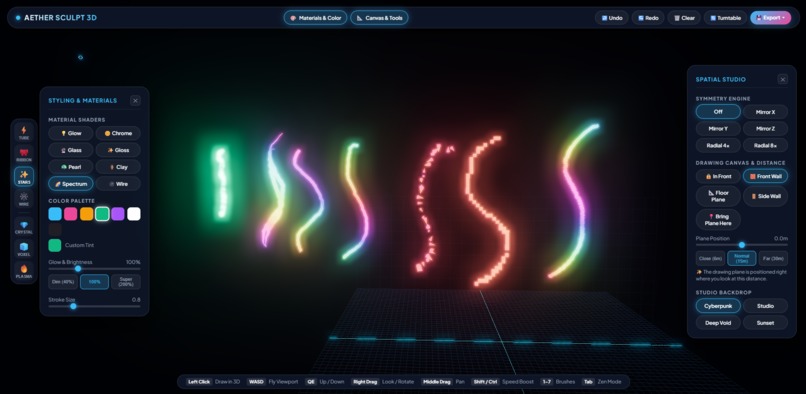Enable Radial 8x symmetry
The height and width of the screenshot is (394, 806).
pos(765,145)
